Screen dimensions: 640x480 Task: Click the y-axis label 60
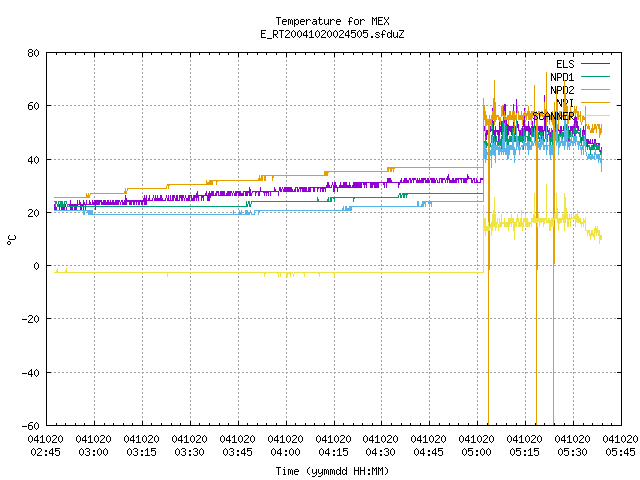(34, 106)
